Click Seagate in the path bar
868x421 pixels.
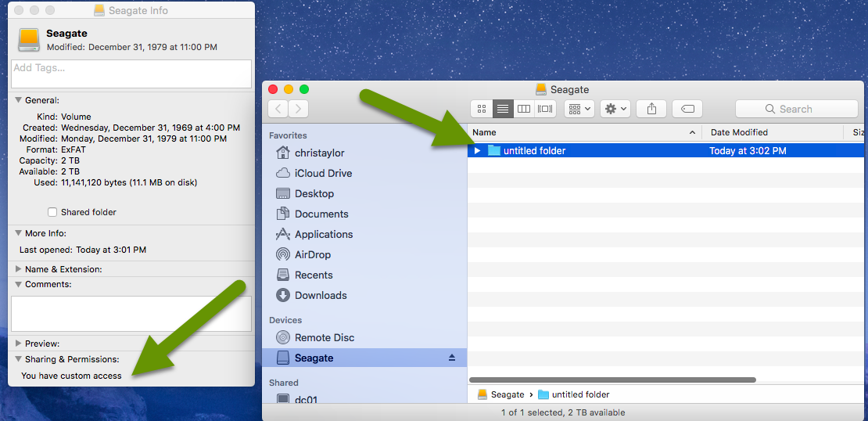pos(501,394)
